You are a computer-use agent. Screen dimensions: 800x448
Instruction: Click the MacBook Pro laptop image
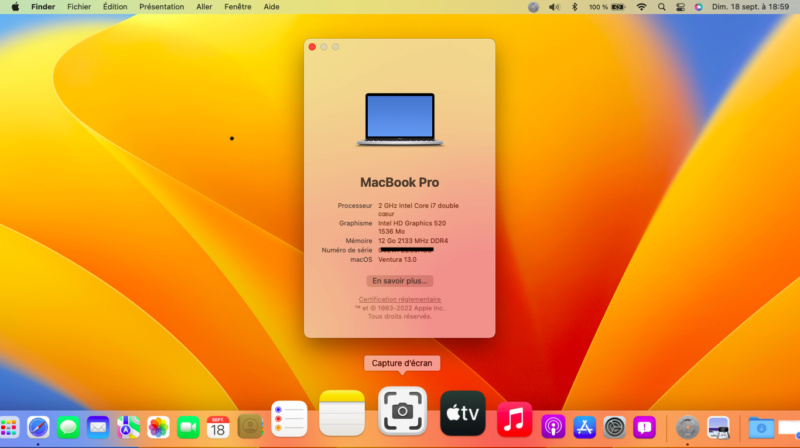click(399, 119)
